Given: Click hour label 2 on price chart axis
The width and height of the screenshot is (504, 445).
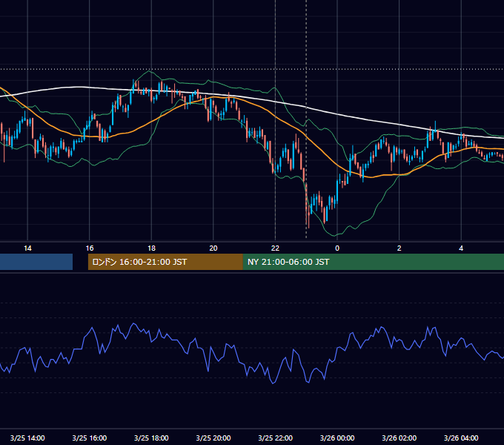Looking at the screenshot, I should tap(399, 248).
